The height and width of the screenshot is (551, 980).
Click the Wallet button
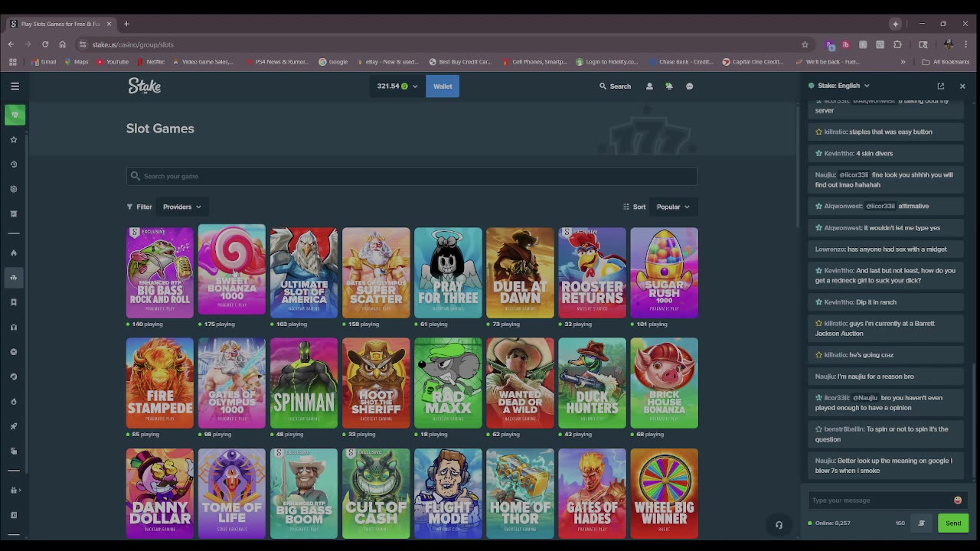coord(443,86)
